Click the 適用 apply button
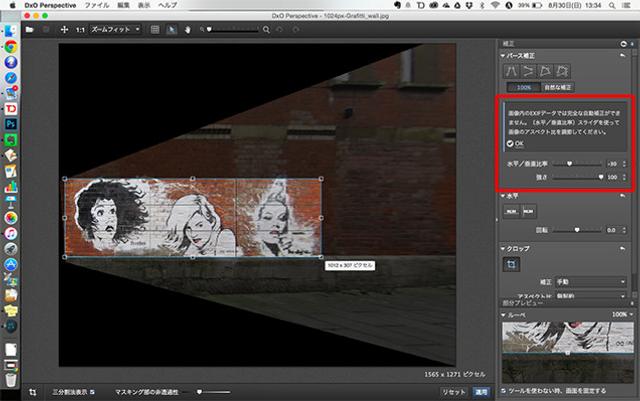 pos(621,392)
